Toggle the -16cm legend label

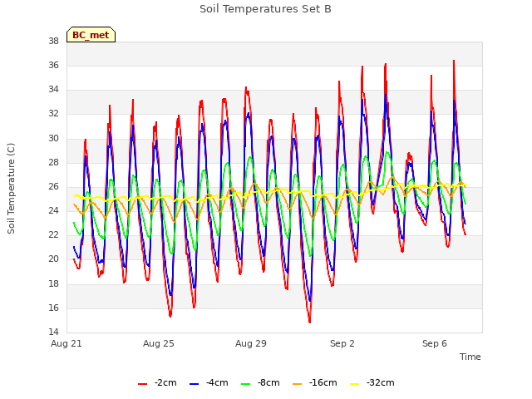point(323,382)
